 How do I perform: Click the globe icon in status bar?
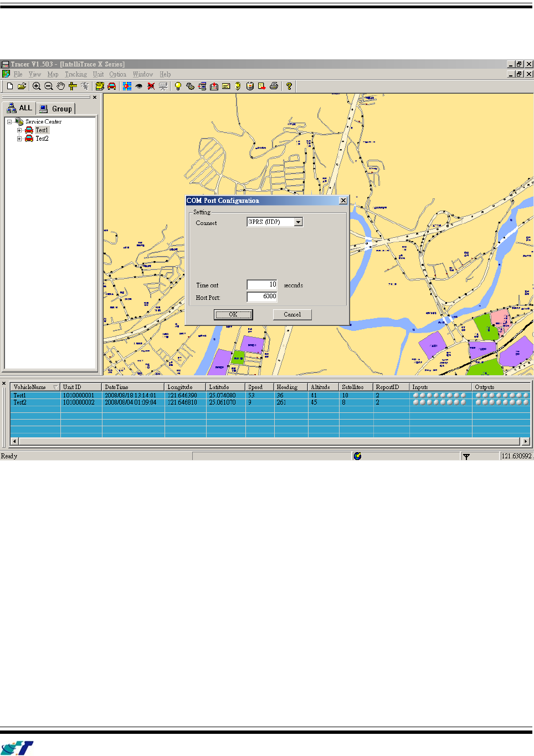[x=357, y=456]
